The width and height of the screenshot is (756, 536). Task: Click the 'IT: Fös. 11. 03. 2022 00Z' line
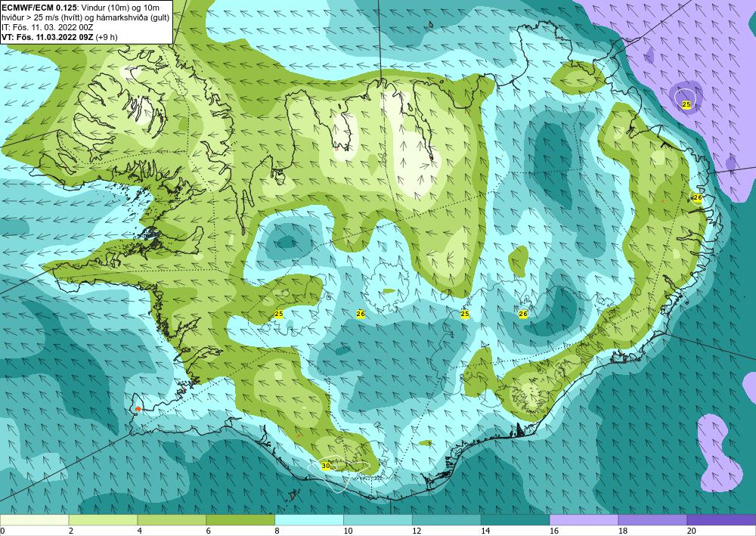pos(47,27)
